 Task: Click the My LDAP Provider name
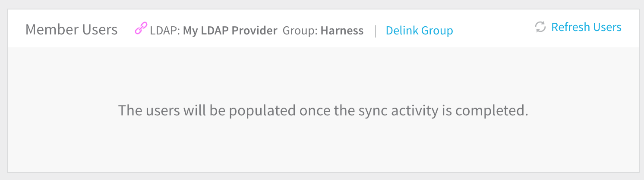point(230,31)
